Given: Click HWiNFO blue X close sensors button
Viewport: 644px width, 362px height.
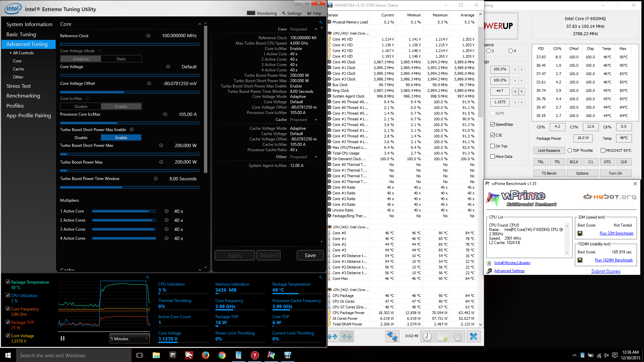Looking at the screenshot, I should point(474,336).
